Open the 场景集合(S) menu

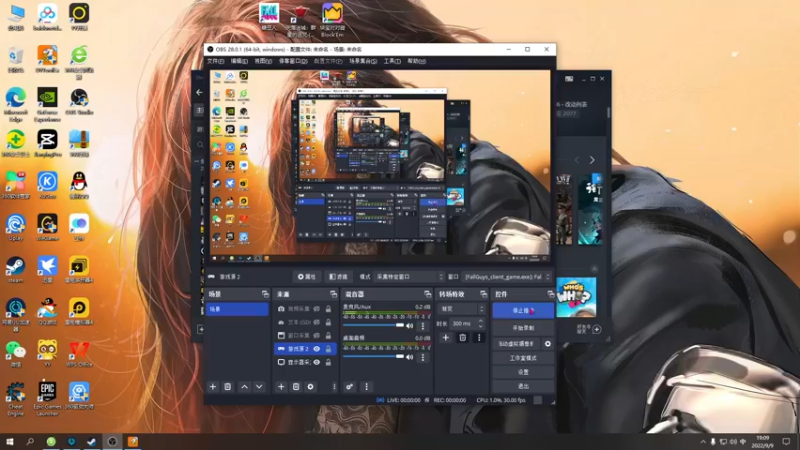(x=363, y=61)
